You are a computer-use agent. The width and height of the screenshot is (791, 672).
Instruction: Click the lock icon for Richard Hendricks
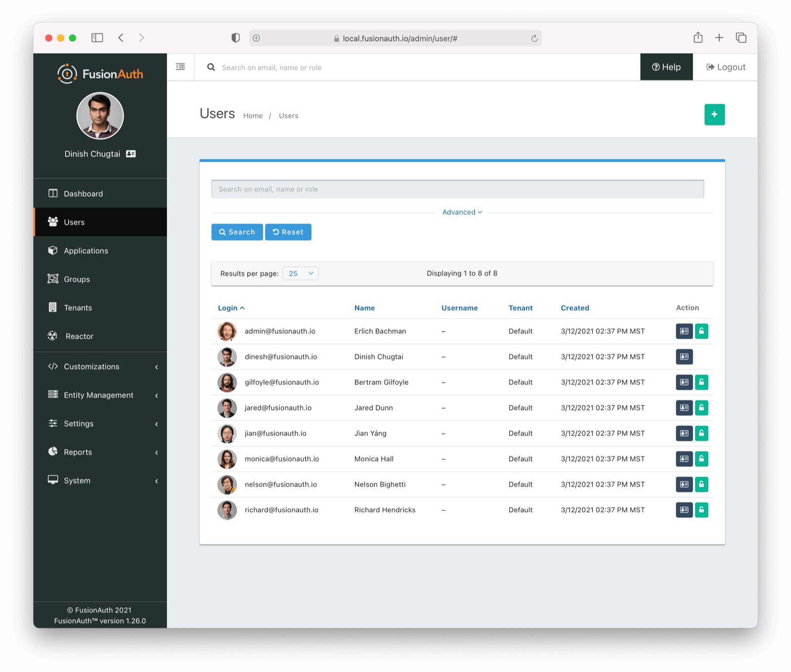coord(701,510)
